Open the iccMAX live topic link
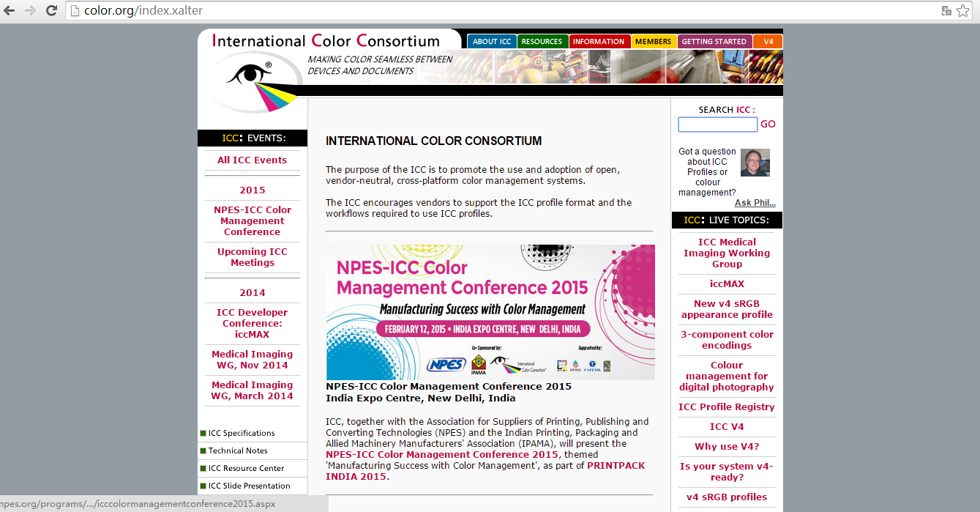The width and height of the screenshot is (980, 512). pos(727,283)
